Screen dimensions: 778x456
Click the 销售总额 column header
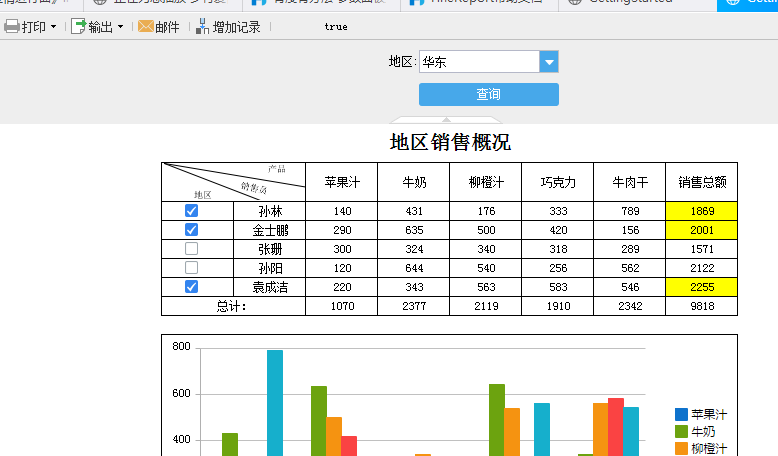point(702,182)
